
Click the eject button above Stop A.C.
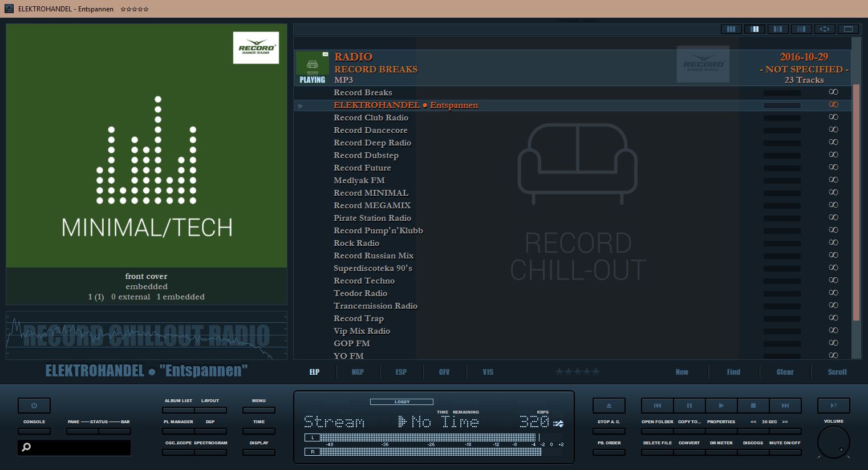click(x=609, y=406)
